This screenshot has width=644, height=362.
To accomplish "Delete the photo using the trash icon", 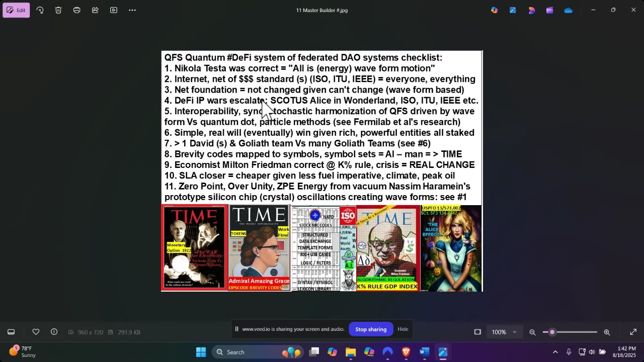I will pyautogui.click(x=58, y=10).
